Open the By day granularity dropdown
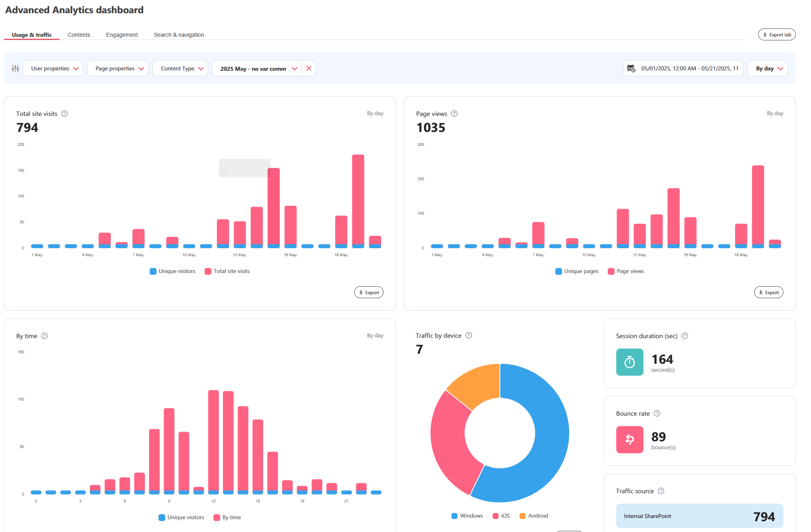The width and height of the screenshot is (811, 532). pyautogui.click(x=767, y=68)
